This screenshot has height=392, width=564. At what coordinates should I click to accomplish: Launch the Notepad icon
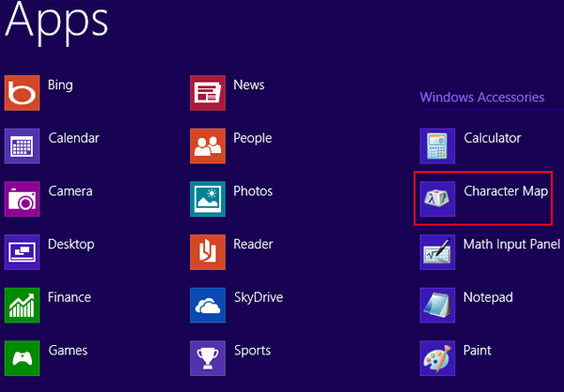click(437, 305)
